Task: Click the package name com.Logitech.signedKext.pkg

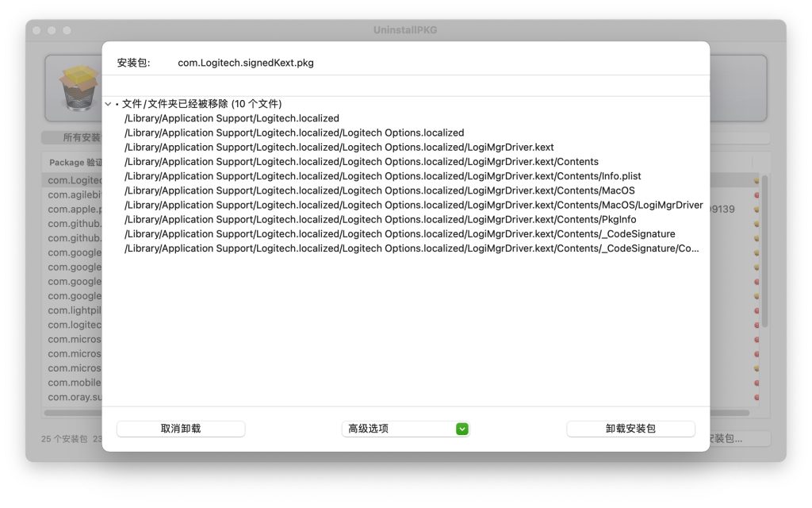Action: (x=246, y=63)
